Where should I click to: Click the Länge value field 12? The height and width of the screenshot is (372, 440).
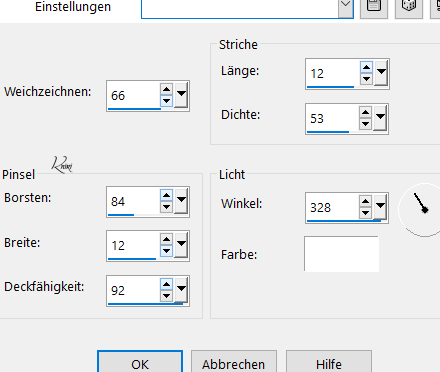[333, 73]
